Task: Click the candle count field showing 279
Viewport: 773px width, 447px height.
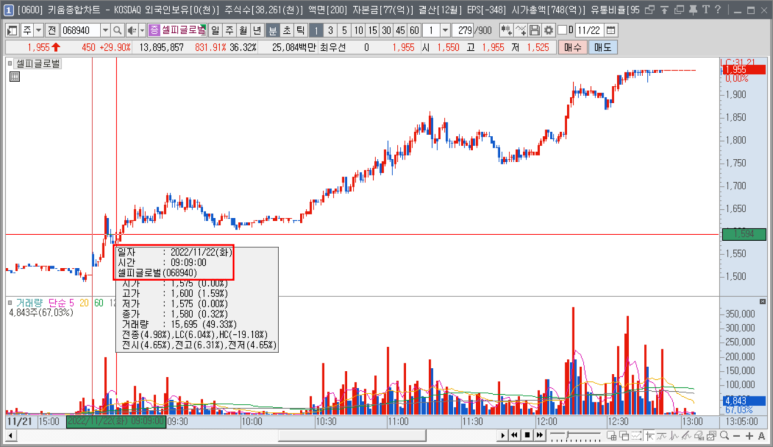Action: (464, 31)
